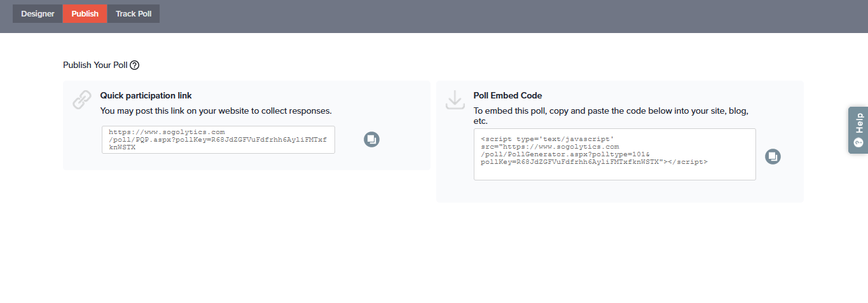Click the script type line in embed code
The height and width of the screenshot is (303, 868).
coord(547,138)
